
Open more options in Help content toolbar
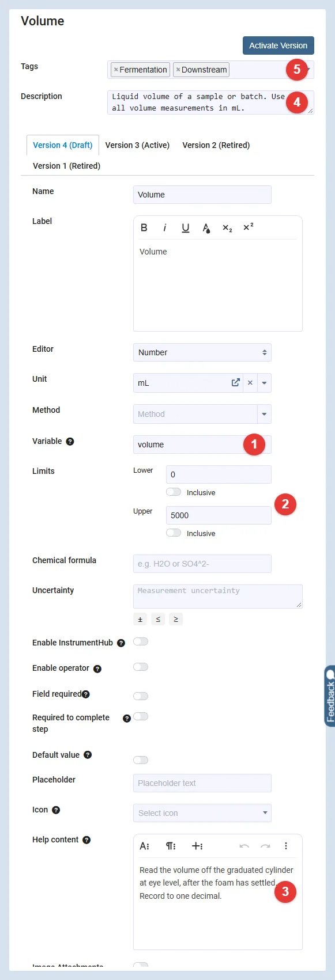[286, 846]
